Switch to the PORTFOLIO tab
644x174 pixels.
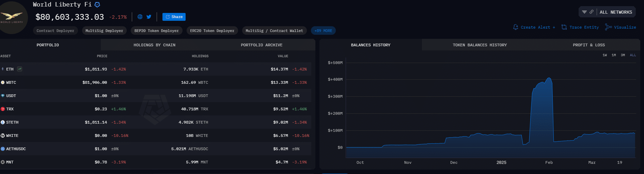pos(48,45)
